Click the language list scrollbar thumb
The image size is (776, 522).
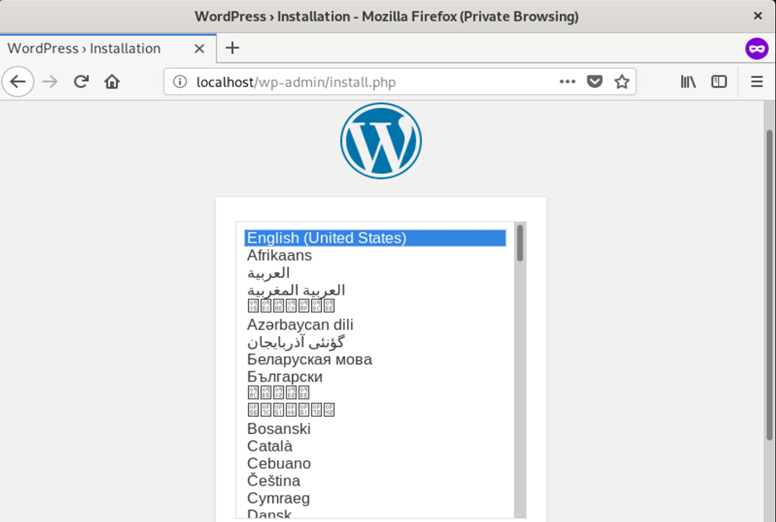click(520, 242)
